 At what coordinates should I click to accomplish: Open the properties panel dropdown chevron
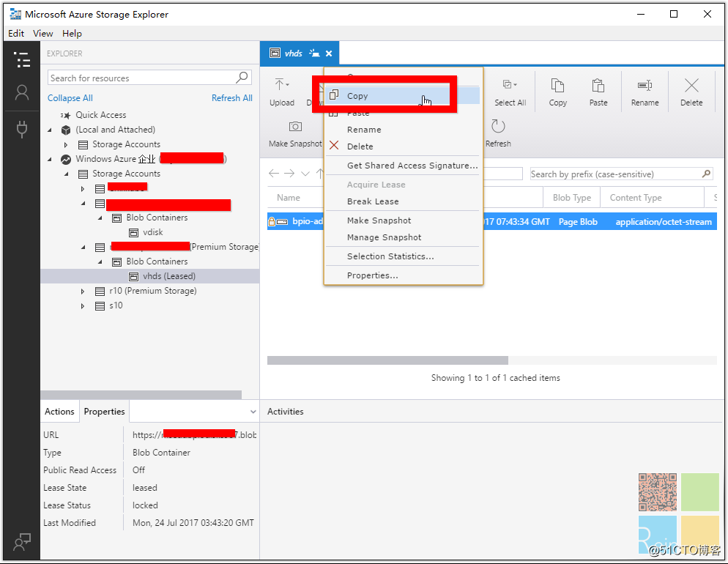pos(253,412)
